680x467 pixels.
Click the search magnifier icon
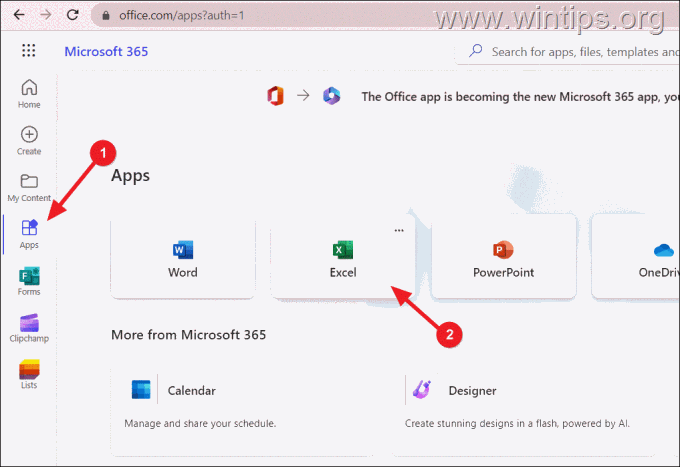click(476, 51)
